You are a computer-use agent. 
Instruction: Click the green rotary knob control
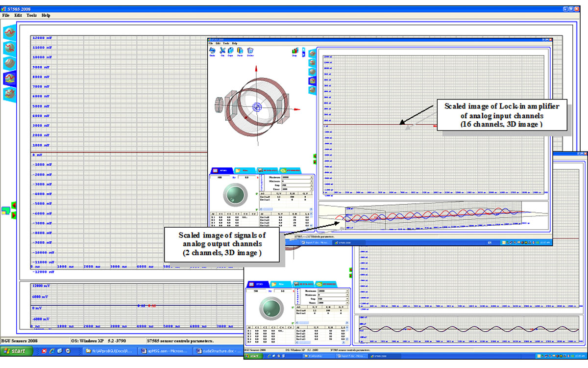click(x=232, y=196)
